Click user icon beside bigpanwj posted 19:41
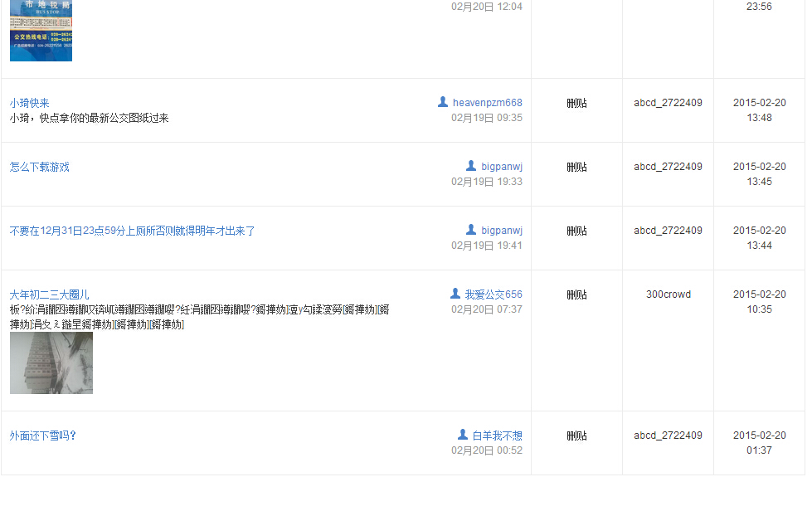Screen dimensions: 812x511 [471, 229]
